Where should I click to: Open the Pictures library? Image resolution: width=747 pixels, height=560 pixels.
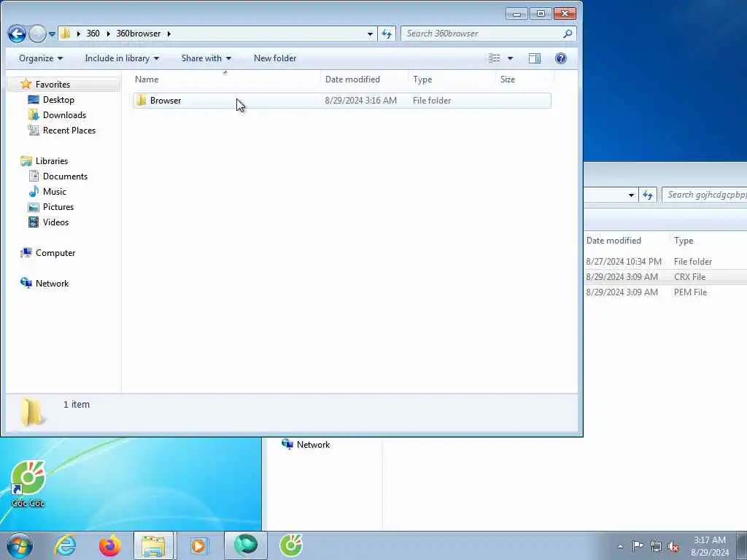tap(58, 206)
